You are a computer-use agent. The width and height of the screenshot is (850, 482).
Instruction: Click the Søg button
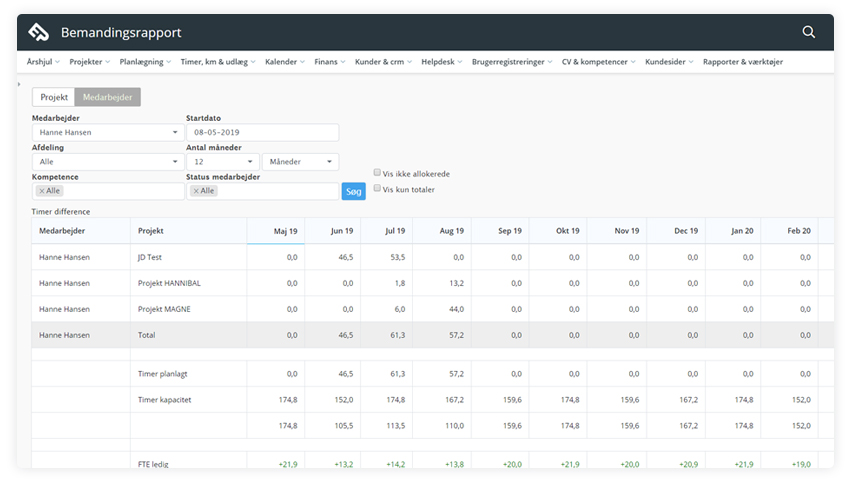[x=353, y=191]
